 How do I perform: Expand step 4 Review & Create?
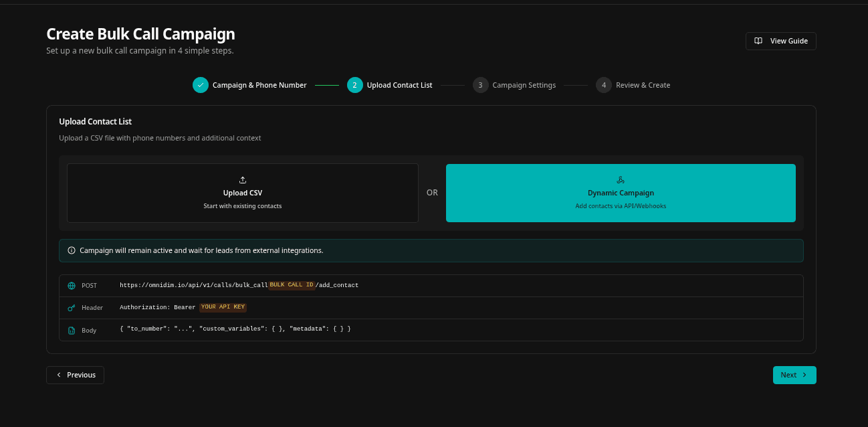(604, 85)
